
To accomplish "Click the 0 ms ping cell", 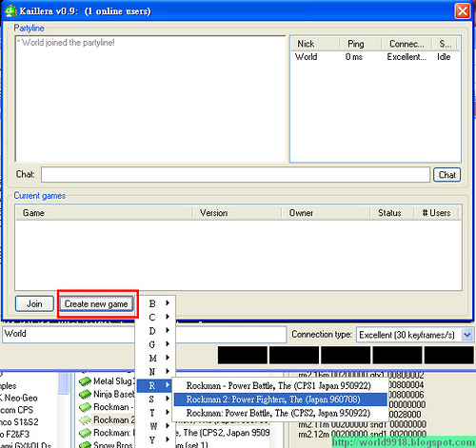I will [354, 57].
